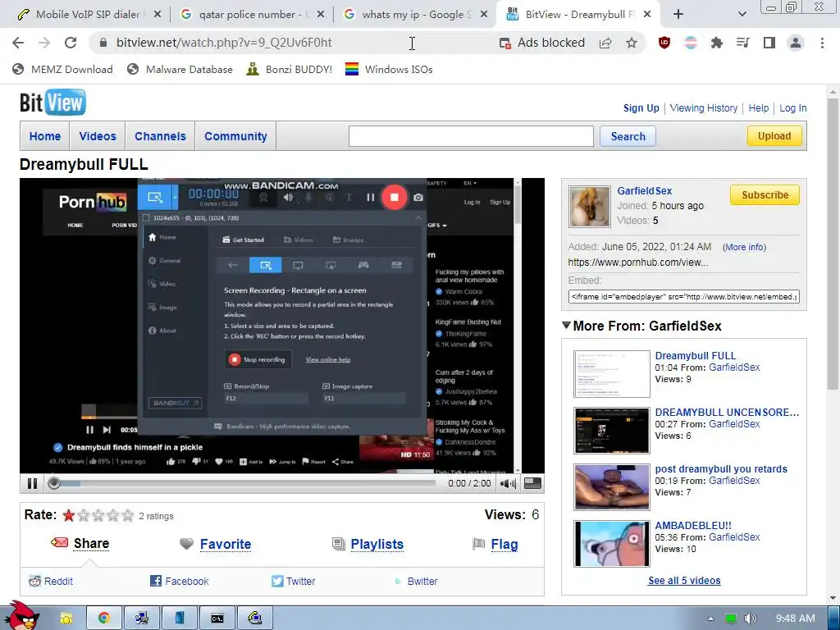Open the Malware Database bookmark

[180, 69]
